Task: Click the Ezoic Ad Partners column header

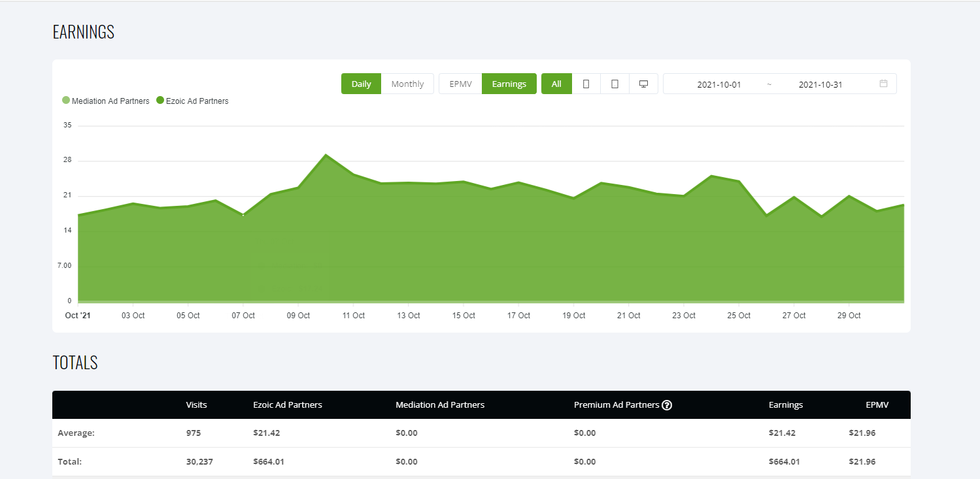Action: point(288,405)
